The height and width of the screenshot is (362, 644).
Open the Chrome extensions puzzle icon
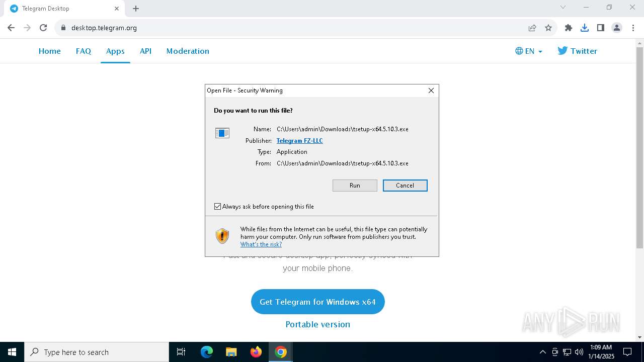click(569, 28)
